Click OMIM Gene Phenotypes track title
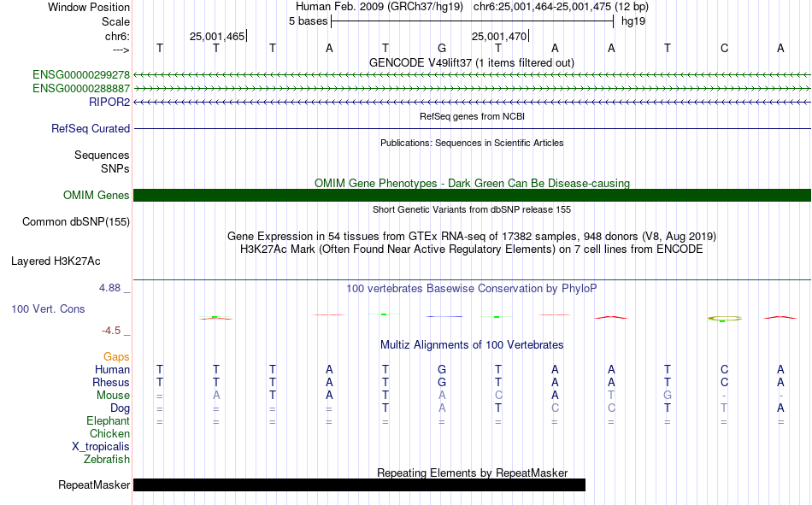Image resolution: width=812 pixels, height=505 pixels. tap(472, 184)
